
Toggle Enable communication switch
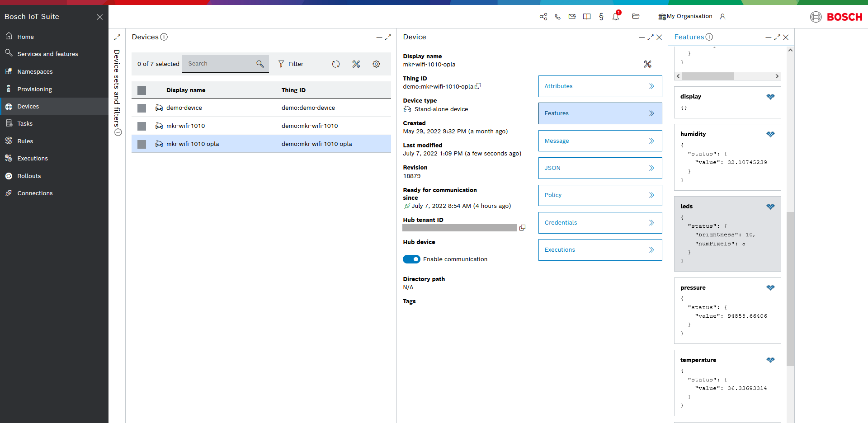click(411, 259)
